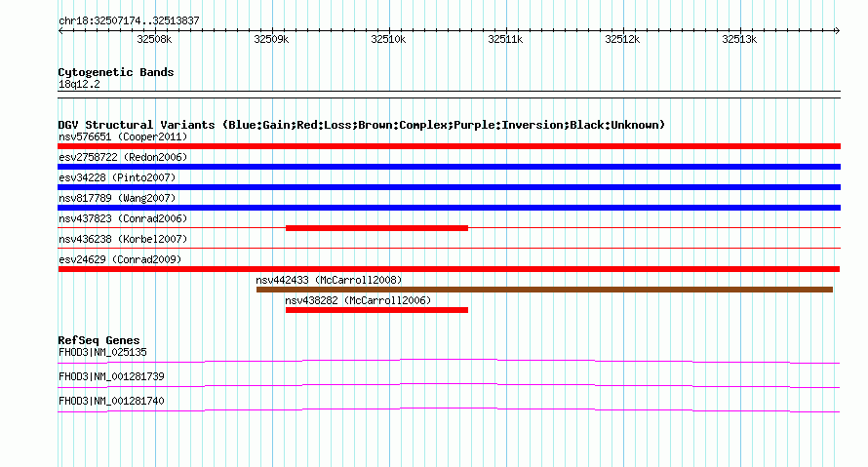Click thin red line of nsv436238
This screenshot has width=868, height=467.
(x=449, y=249)
